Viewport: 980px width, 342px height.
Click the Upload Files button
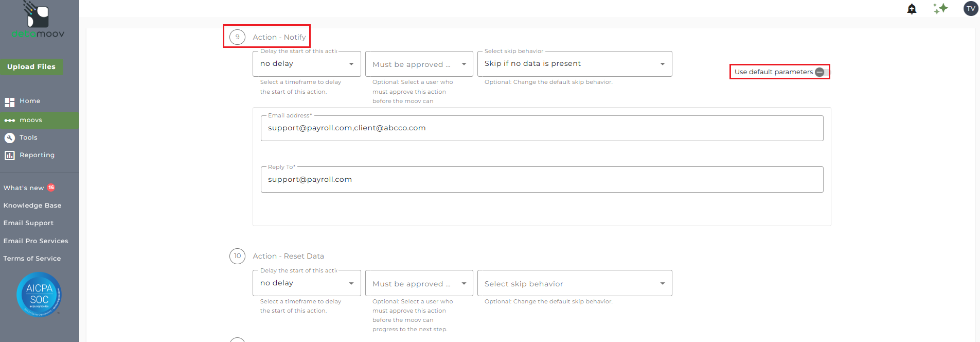(31, 67)
